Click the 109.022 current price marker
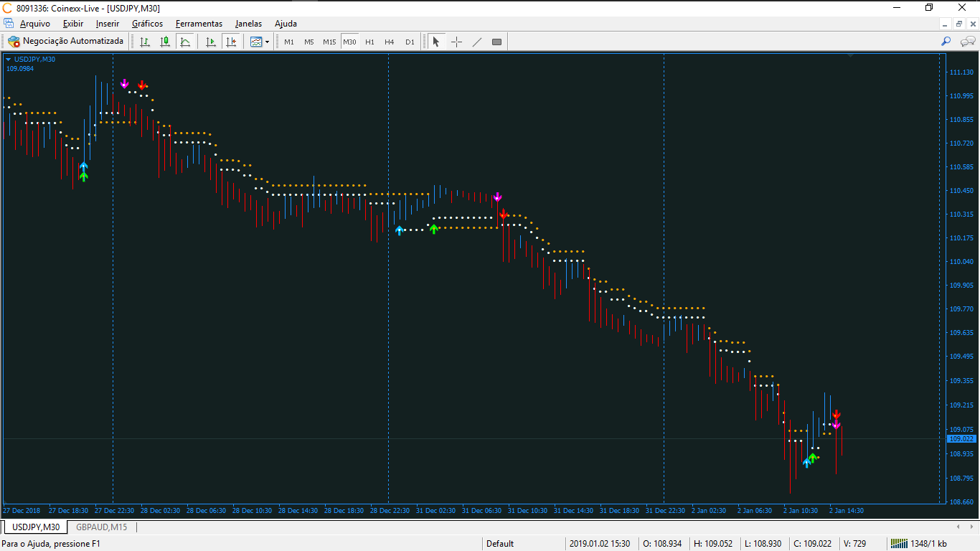The width and height of the screenshot is (980, 551). tap(961, 438)
